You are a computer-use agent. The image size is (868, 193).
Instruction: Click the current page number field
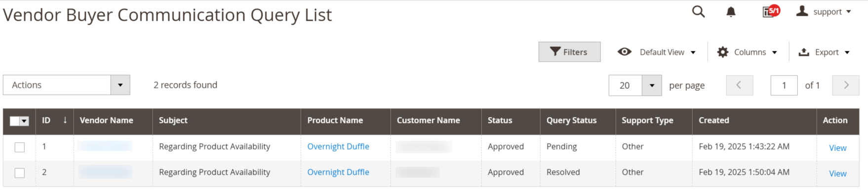tap(784, 85)
